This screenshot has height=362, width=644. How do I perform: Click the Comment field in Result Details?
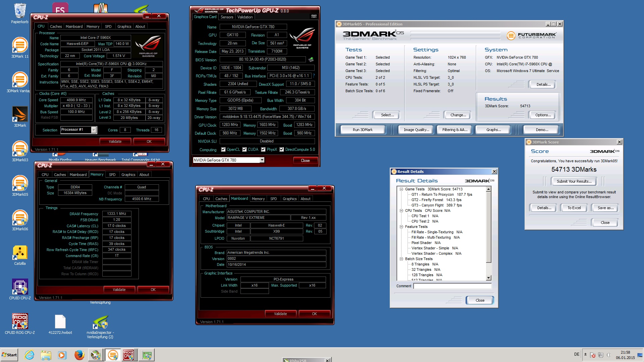(452, 286)
